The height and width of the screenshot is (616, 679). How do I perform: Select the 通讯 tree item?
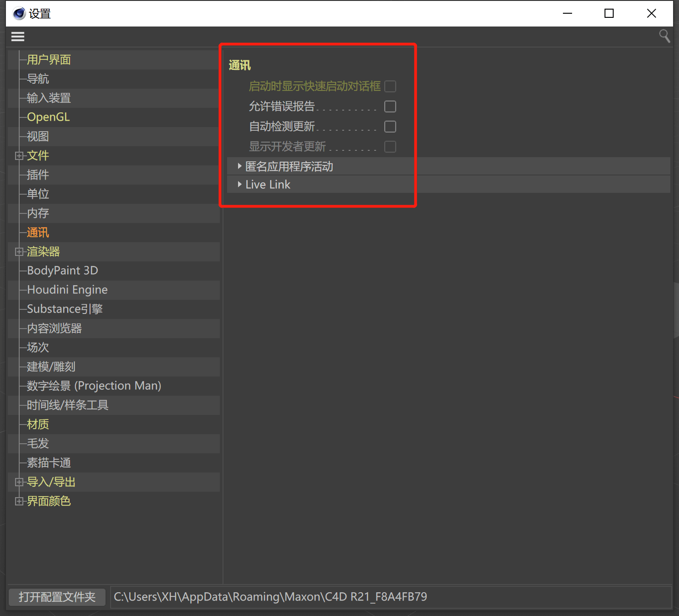(x=38, y=233)
